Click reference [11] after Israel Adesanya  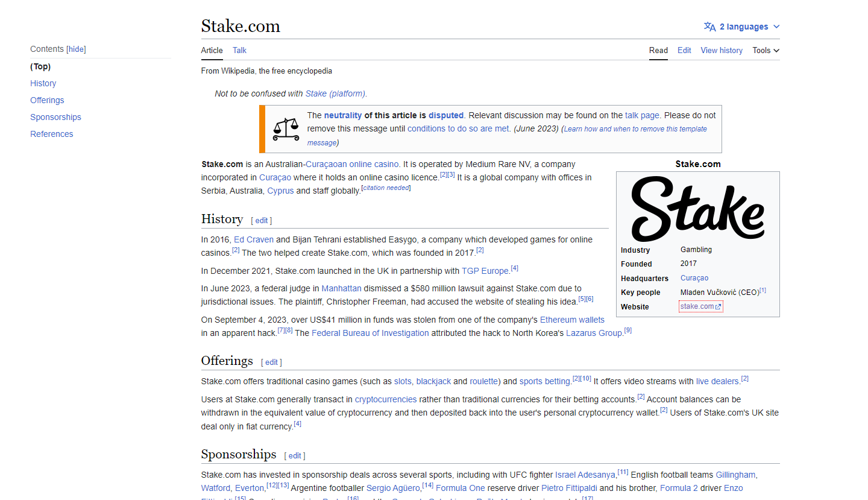click(x=623, y=472)
